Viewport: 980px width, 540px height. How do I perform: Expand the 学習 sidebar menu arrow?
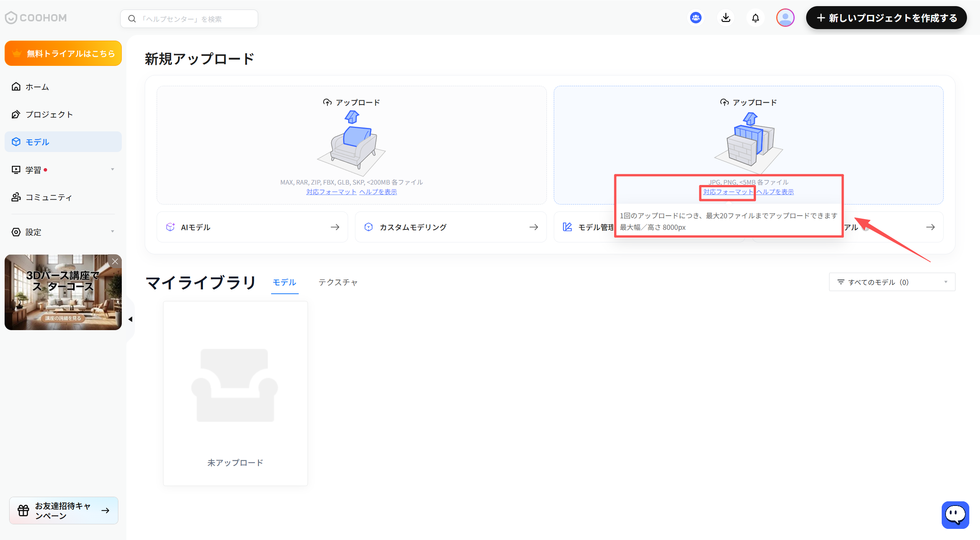(x=113, y=170)
